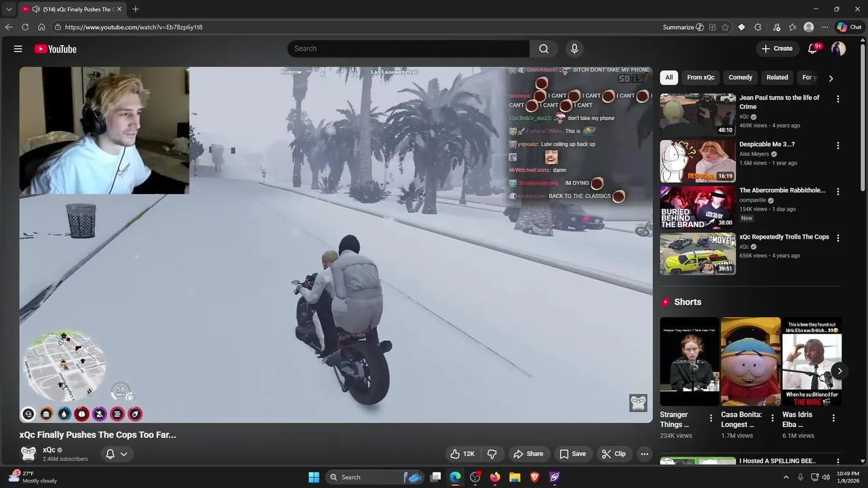
Task: Click Summarize in the address bar
Action: (684, 27)
